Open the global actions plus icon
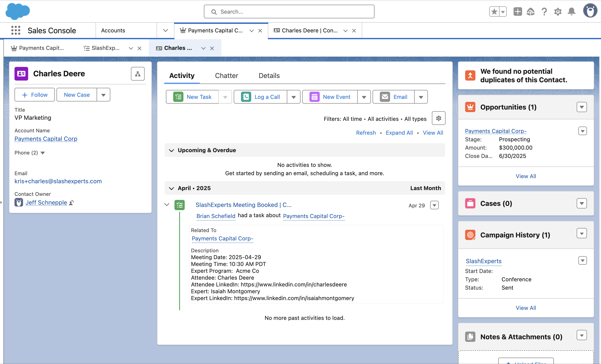 pos(517,12)
